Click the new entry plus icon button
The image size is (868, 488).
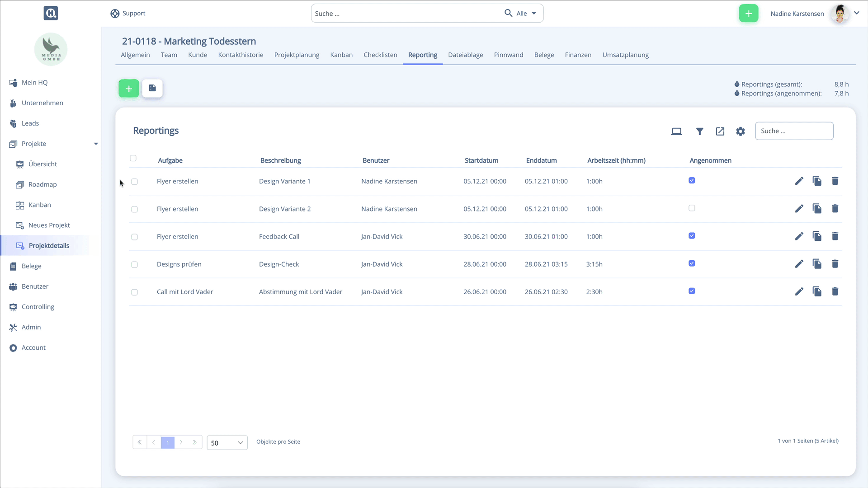tap(129, 88)
